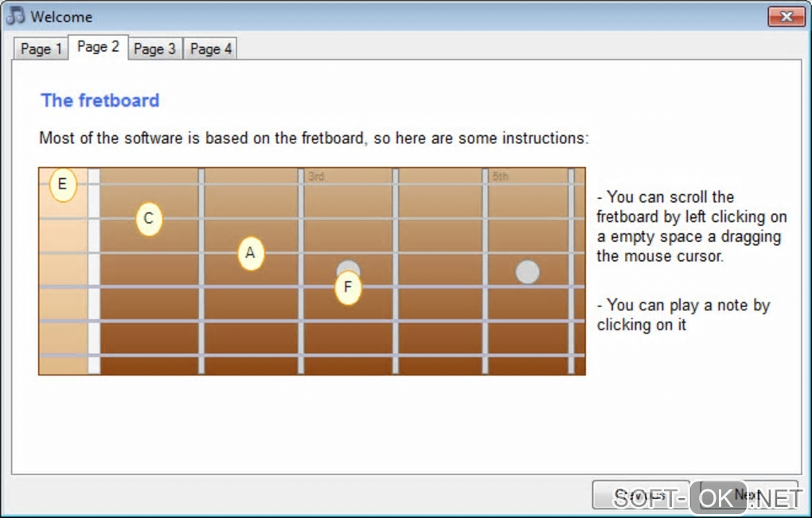The image size is (812, 518).
Task: Click the "3rd" fret label
Action: [x=316, y=177]
